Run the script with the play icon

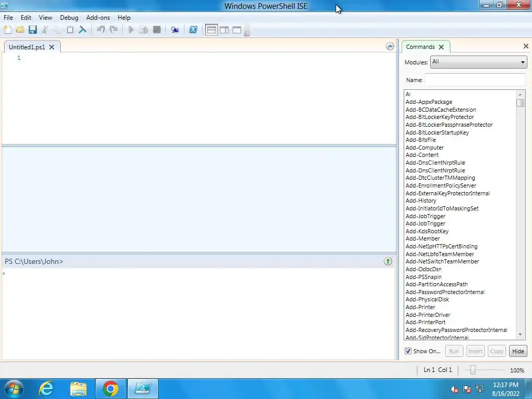(131, 30)
